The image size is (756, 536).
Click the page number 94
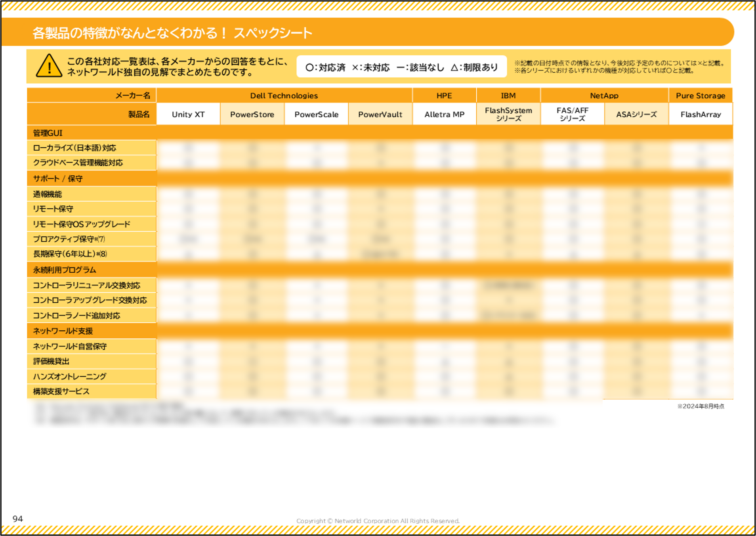coord(18,519)
